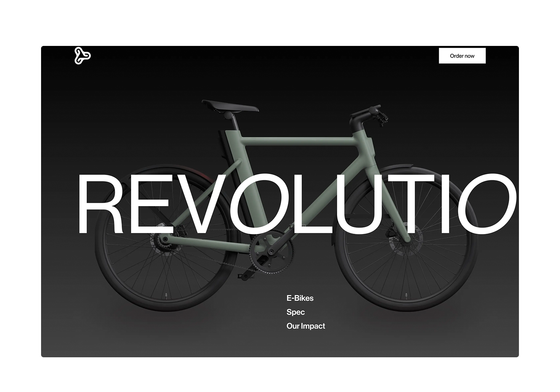Open the E-Bikes menu link
560x392 pixels.
point(300,298)
